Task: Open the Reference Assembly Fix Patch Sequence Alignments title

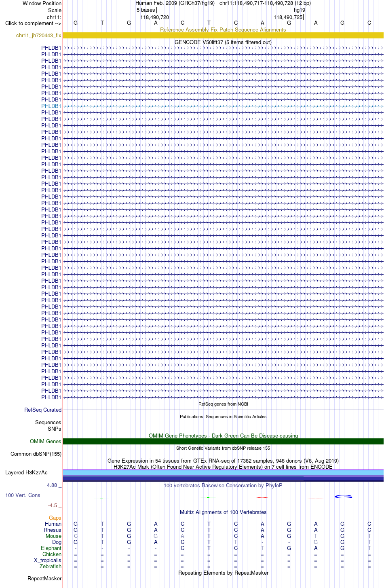Action: pyautogui.click(x=223, y=30)
